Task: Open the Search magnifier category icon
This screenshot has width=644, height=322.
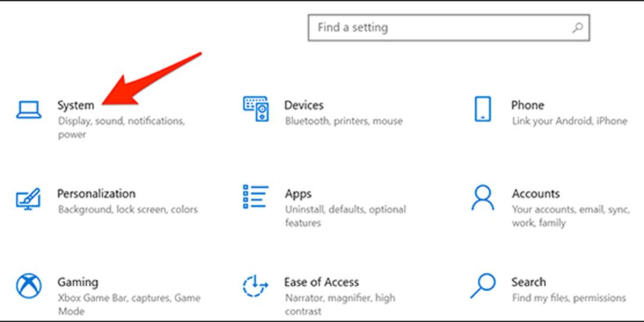Action: pos(482,286)
